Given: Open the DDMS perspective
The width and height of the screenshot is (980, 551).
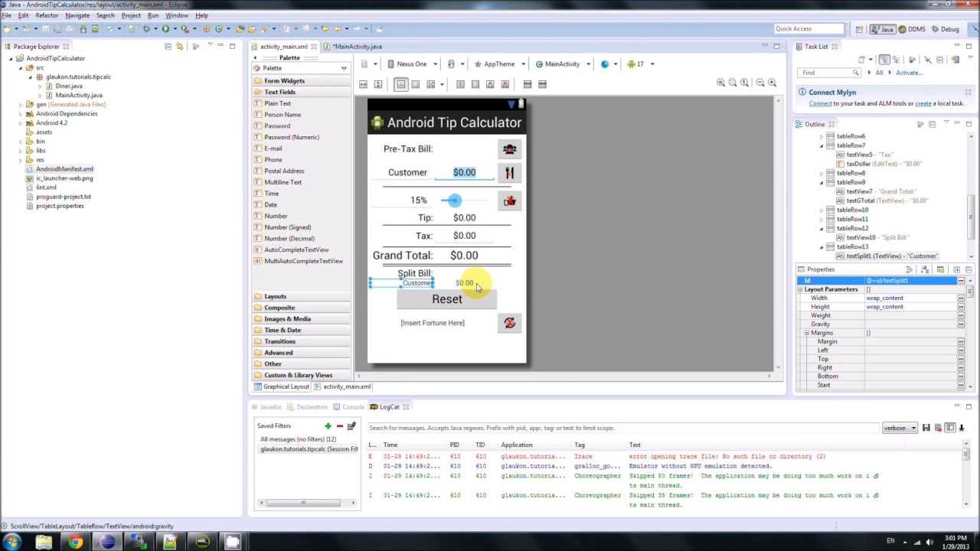Looking at the screenshot, I should [912, 29].
